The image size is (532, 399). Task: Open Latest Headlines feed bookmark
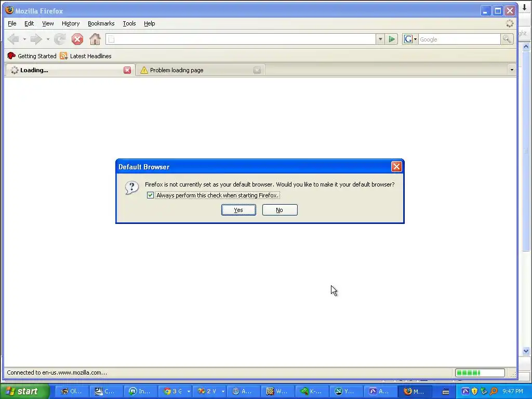(x=86, y=56)
